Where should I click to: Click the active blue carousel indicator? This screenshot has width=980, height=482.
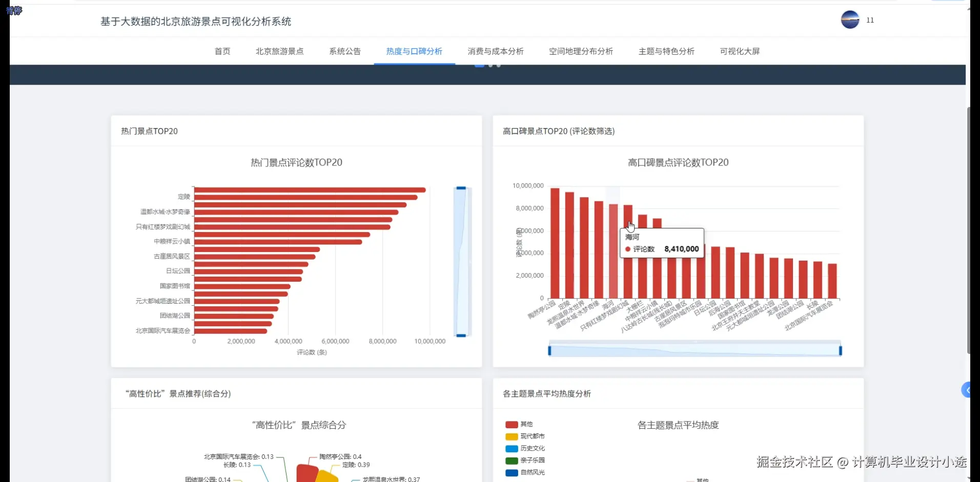[x=480, y=65]
